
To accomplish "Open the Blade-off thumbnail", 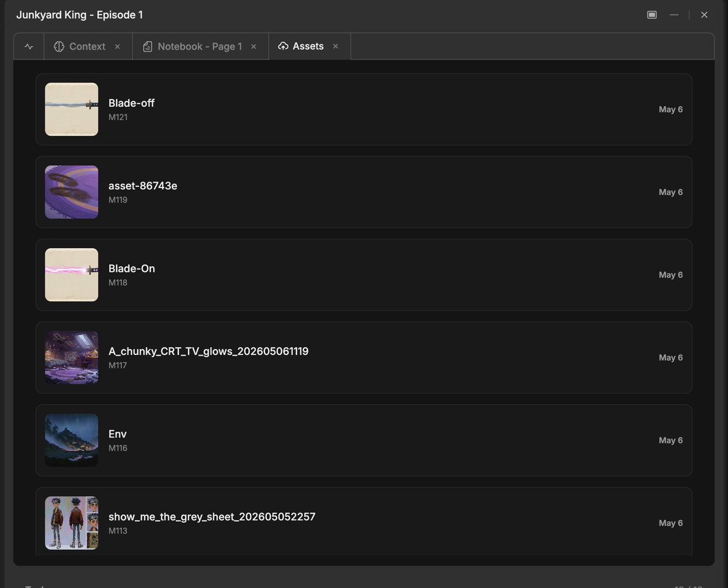I will pyautogui.click(x=72, y=109).
